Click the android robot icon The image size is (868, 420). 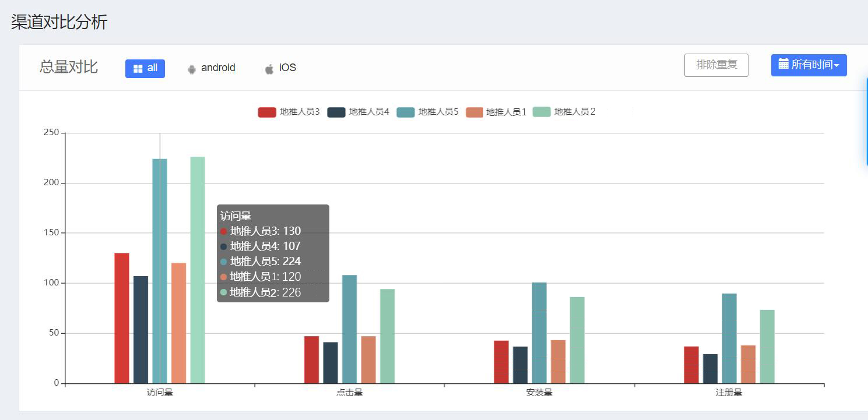(x=192, y=69)
